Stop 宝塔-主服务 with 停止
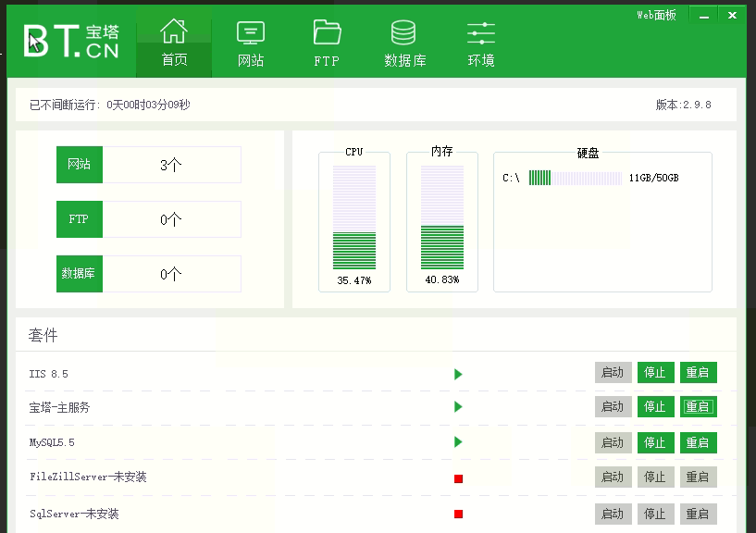The width and height of the screenshot is (756, 533). (655, 406)
